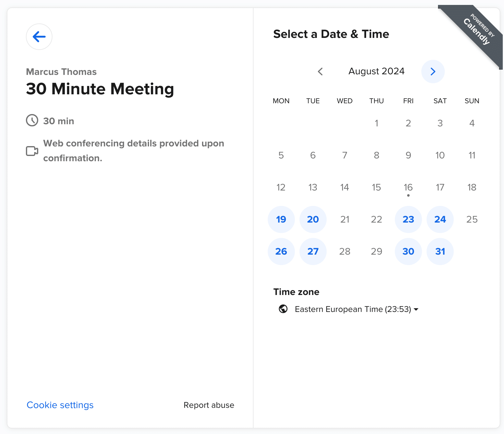Choose Saturday August 24
Image resolution: width=504 pixels, height=434 pixels.
(440, 219)
